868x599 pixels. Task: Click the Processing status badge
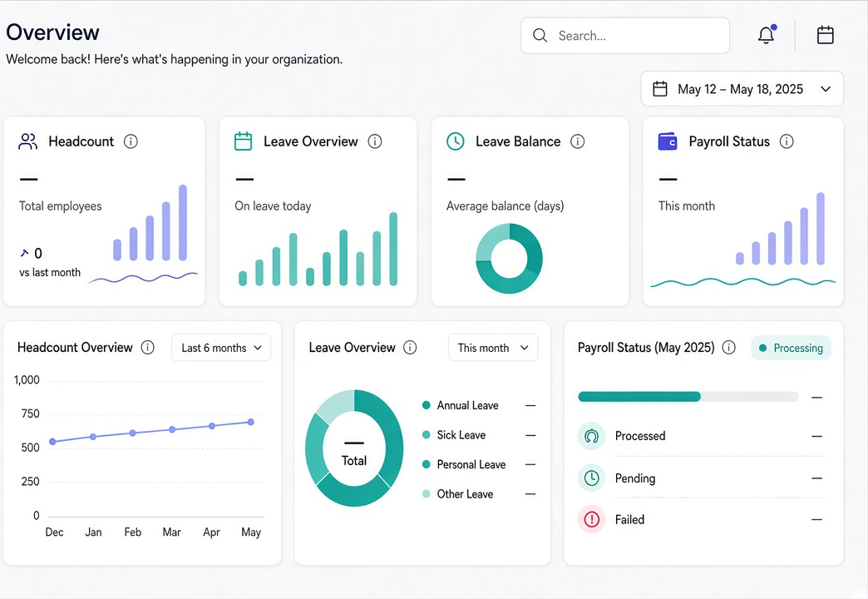pos(791,348)
